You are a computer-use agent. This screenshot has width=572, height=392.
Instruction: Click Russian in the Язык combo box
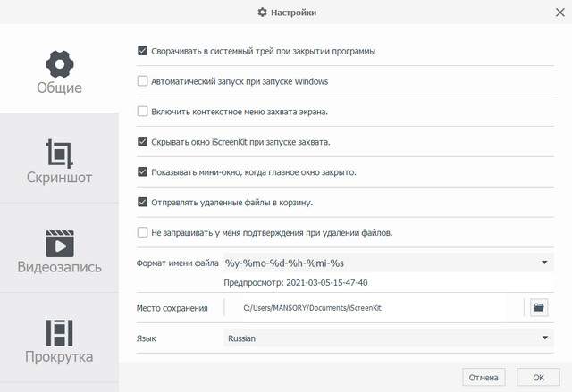click(241, 338)
